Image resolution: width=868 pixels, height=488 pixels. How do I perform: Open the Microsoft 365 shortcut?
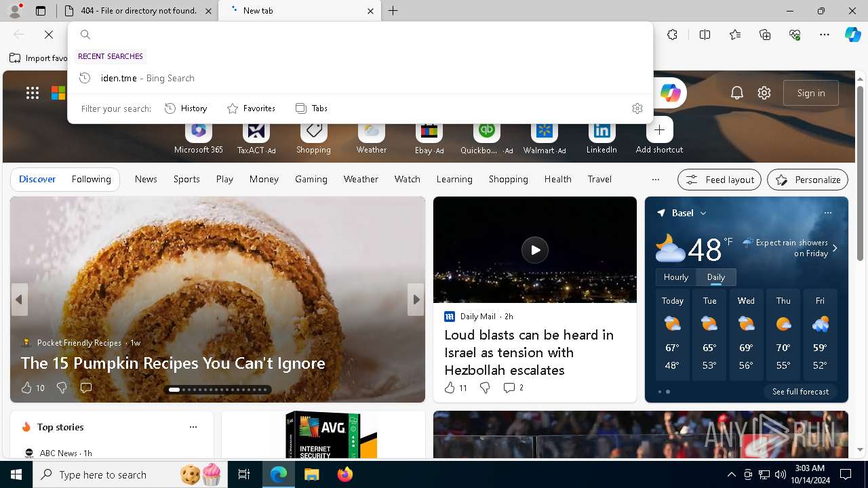point(199,138)
